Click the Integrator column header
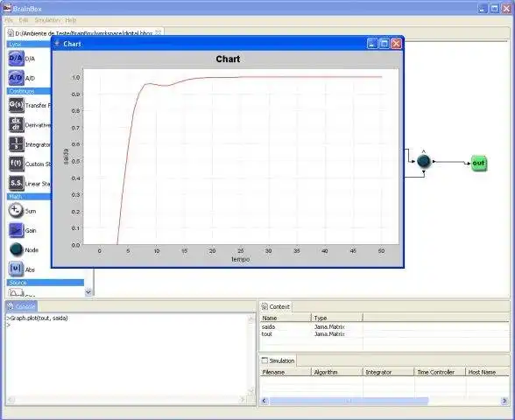 389,372
